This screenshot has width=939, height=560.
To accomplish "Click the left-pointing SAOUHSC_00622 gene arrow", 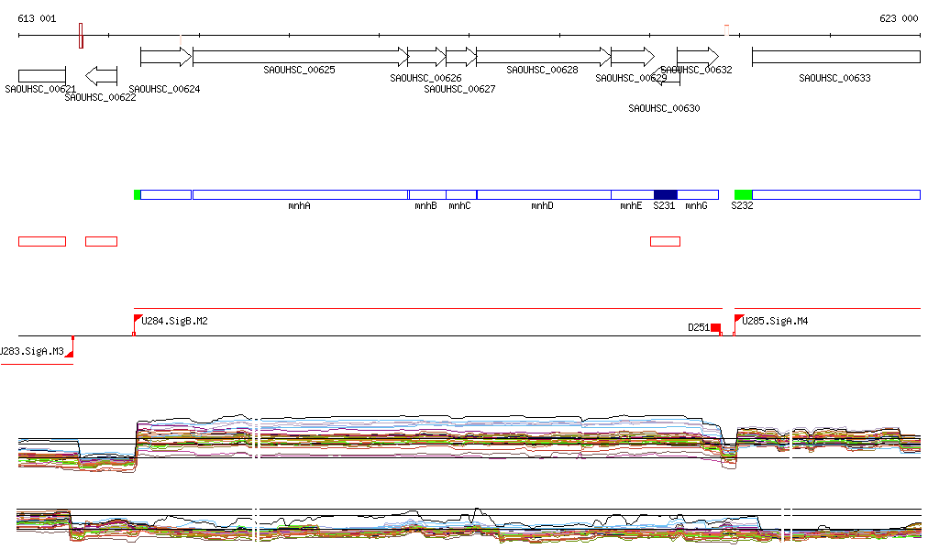I will click(101, 76).
